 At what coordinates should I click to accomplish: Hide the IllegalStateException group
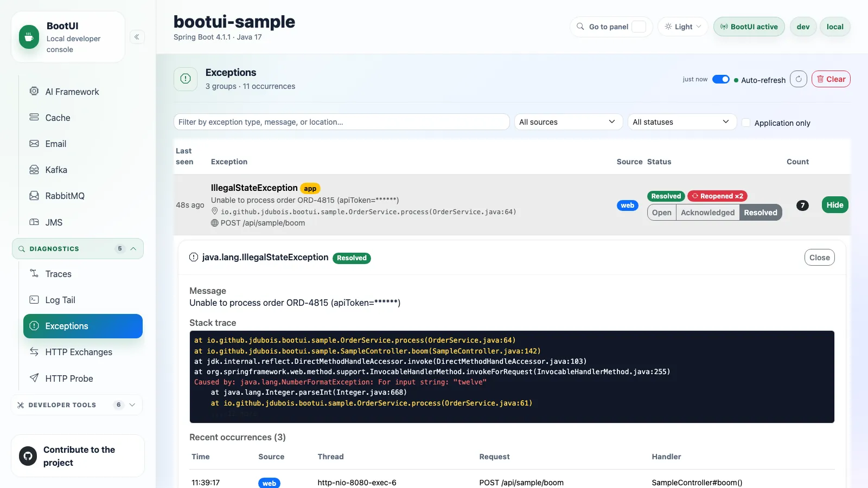click(x=835, y=205)
